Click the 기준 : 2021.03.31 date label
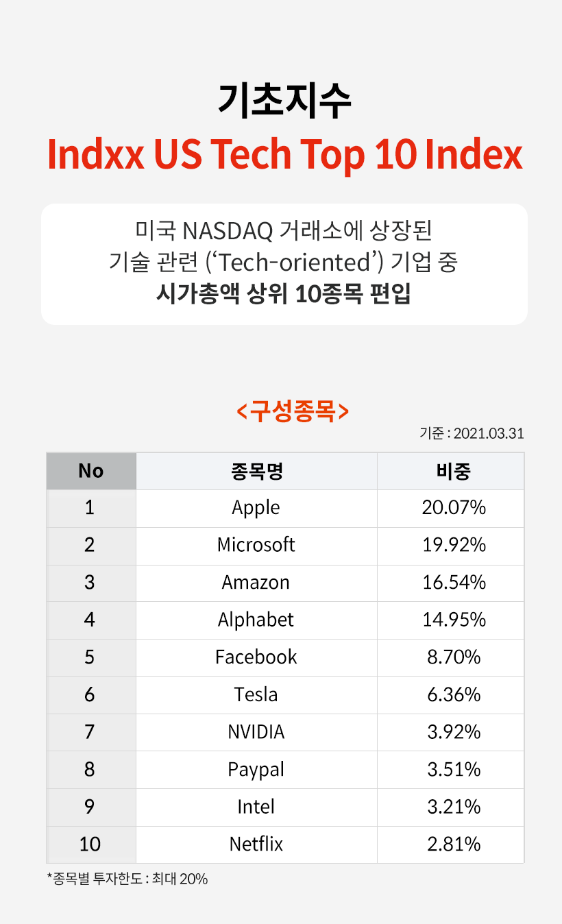This screenshot has height=924, width=562. (x=472, y=434)
